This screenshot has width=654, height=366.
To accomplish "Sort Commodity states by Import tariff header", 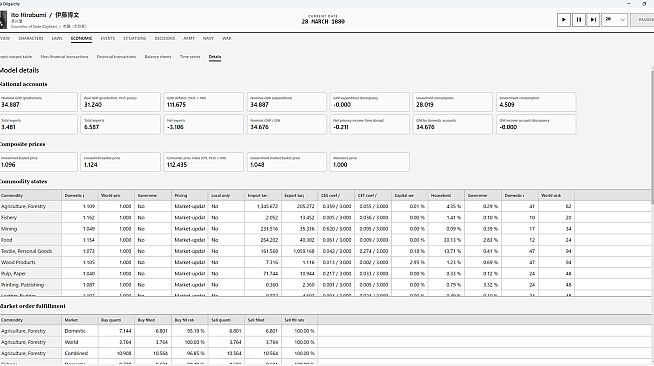I will click(x=263, y=196).
